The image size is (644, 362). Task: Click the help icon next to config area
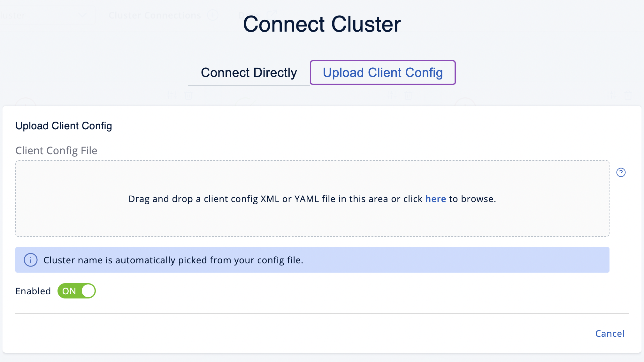coord(621,172)
